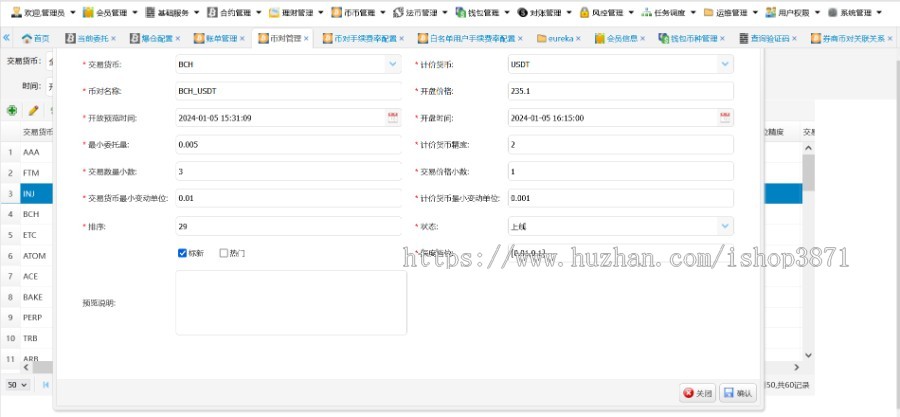This screenshot has height=417, width=900.
Task: Check the 热门 checkbox
Action: coord(224,253)
